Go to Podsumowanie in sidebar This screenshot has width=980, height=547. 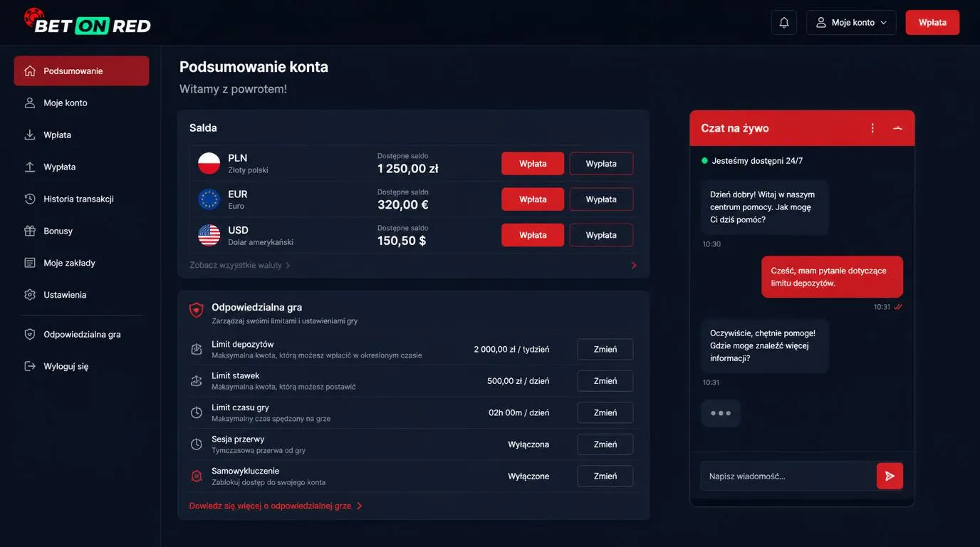pyautogui.click(x=81, y=71)
